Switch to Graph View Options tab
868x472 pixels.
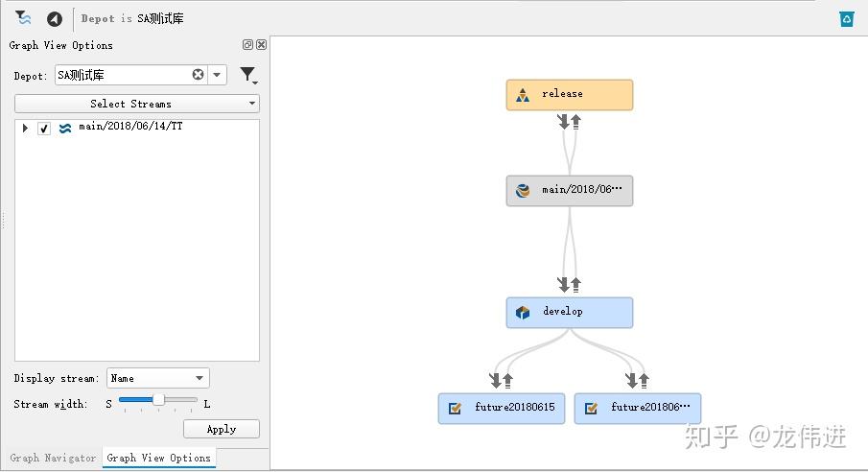[x=159, y=459]
